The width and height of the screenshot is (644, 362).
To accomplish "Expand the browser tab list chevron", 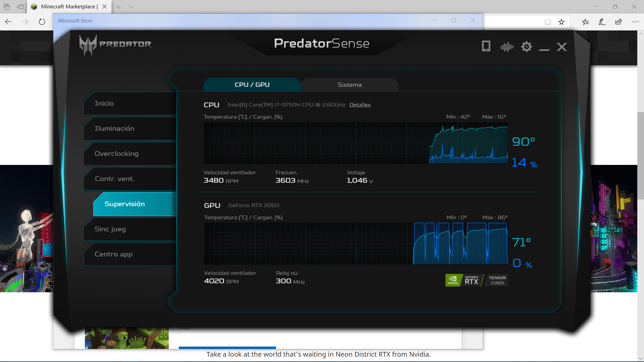I will point(131,7).
